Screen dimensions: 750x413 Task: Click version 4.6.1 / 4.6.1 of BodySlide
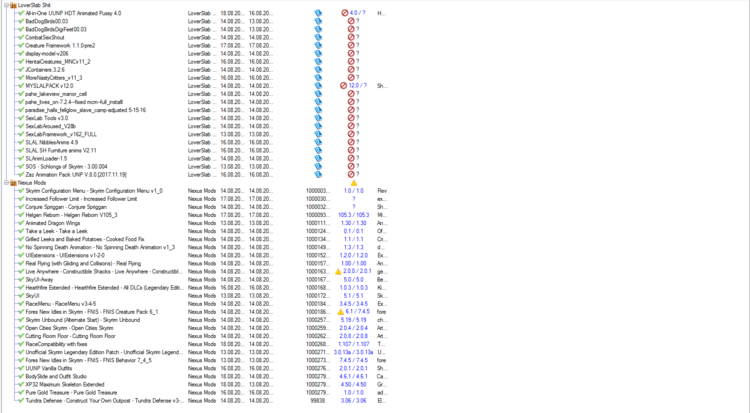(354, 377)
